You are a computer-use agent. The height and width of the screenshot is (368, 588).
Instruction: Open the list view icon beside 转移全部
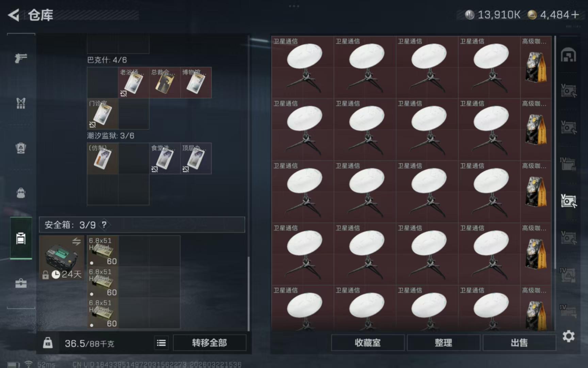161,343
